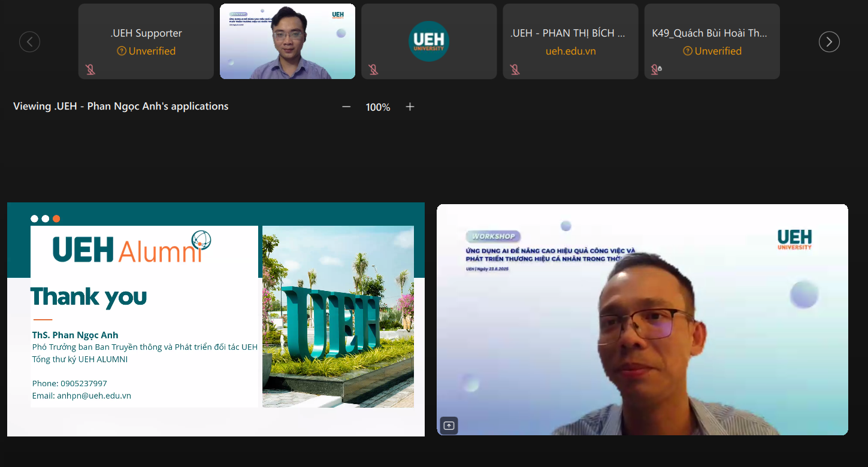The height and width of the screenshot is (467, 868).
Task: Zoom in shared content with plus button
Action: (x=410, y=107)
